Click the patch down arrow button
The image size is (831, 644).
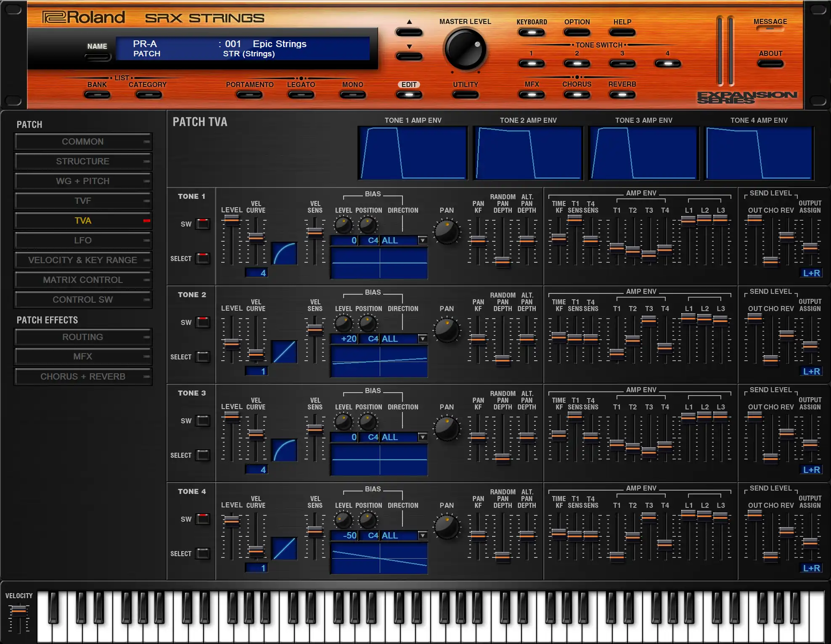coord(409,56)
